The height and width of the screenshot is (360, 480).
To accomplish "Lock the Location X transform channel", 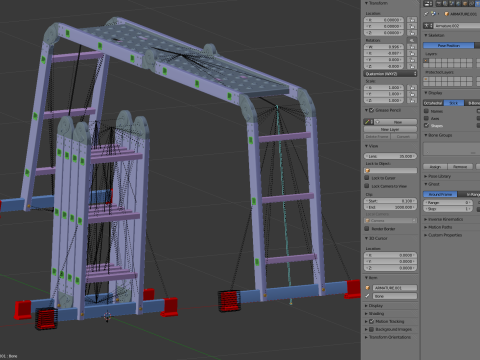I will click(x=412, y=20).
